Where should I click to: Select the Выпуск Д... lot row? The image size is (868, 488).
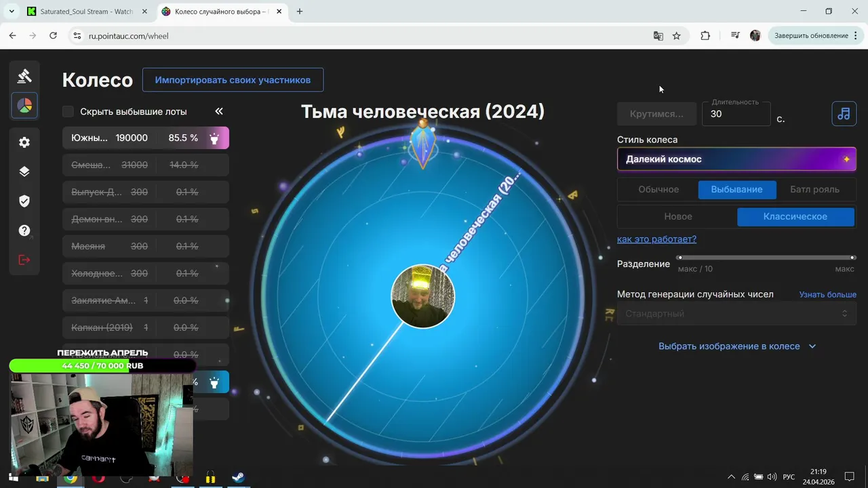click(x=146, y=192)
